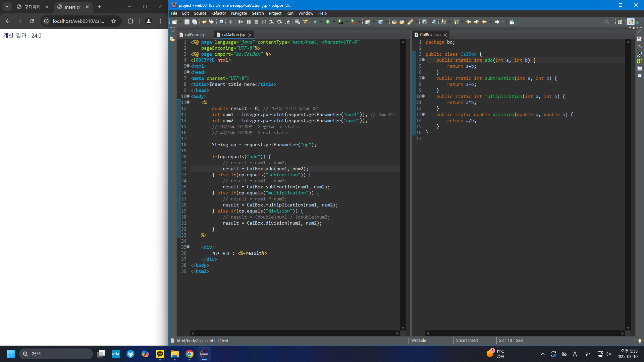Open the Refactor menu
644x362 pixels.
[x=218, y=13]
